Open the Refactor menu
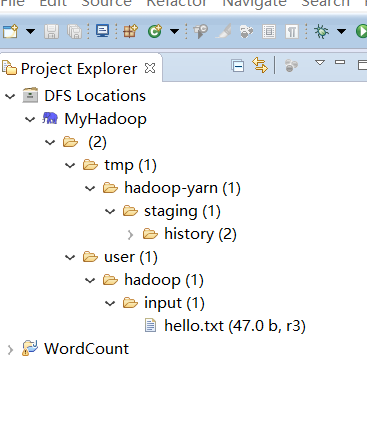367x438 pixels. click(x=177, y=3)
